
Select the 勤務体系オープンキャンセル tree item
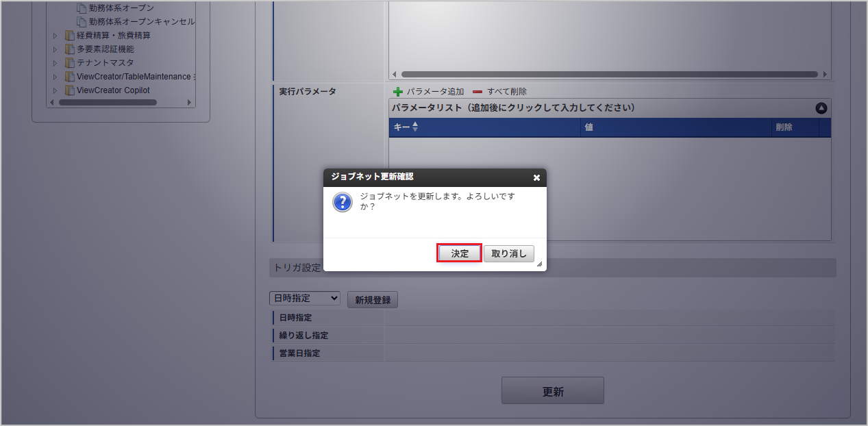click(x=142, y=22)
